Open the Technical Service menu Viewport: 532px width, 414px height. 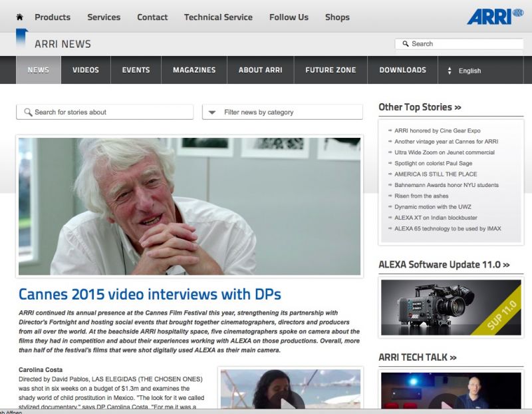pos(218,17)
